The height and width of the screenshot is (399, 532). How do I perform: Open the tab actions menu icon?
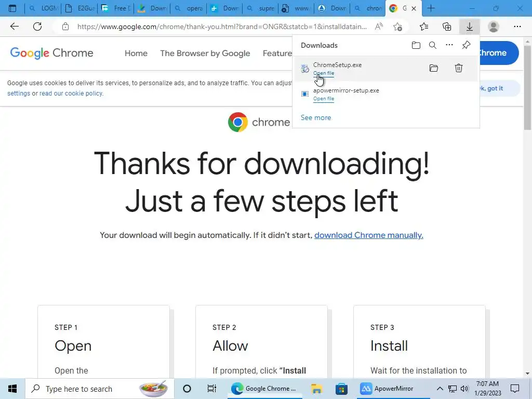[x=12, y=8]
